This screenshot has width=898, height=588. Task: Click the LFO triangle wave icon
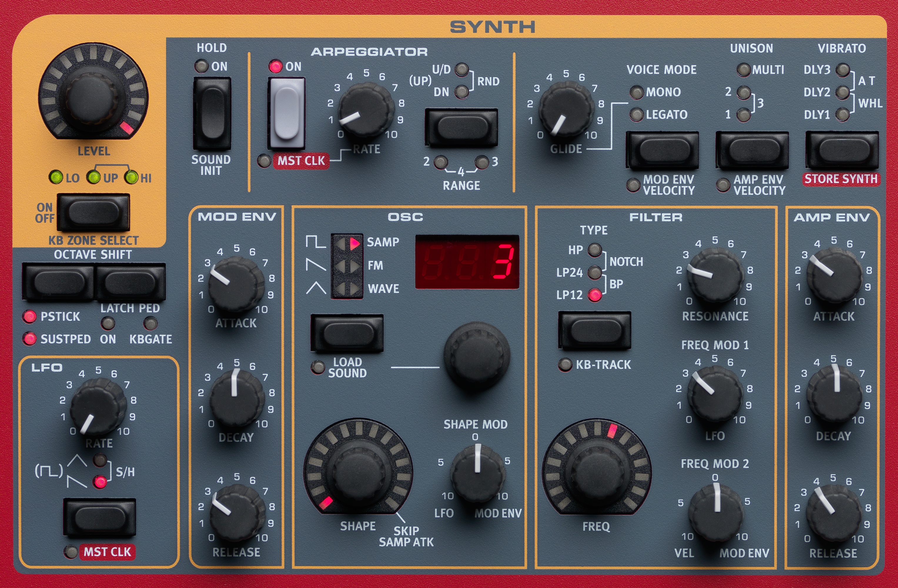[x=77, y=461]
